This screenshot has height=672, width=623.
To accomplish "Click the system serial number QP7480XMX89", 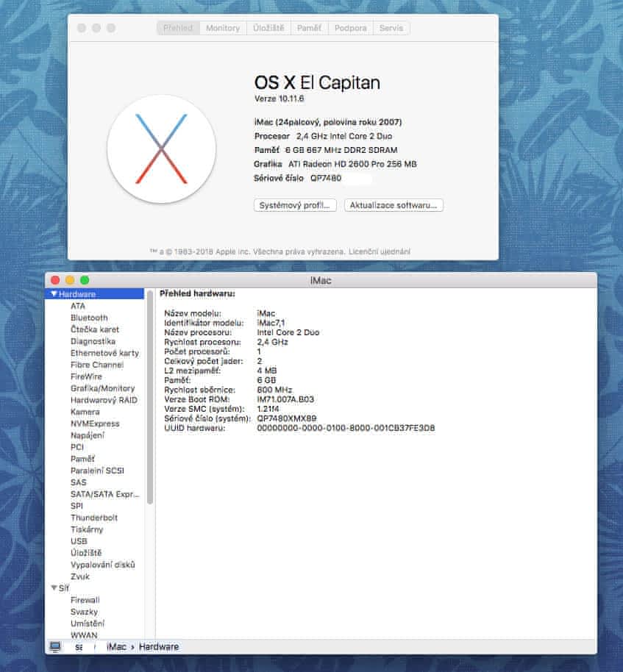I will click(x=287, y=418).
